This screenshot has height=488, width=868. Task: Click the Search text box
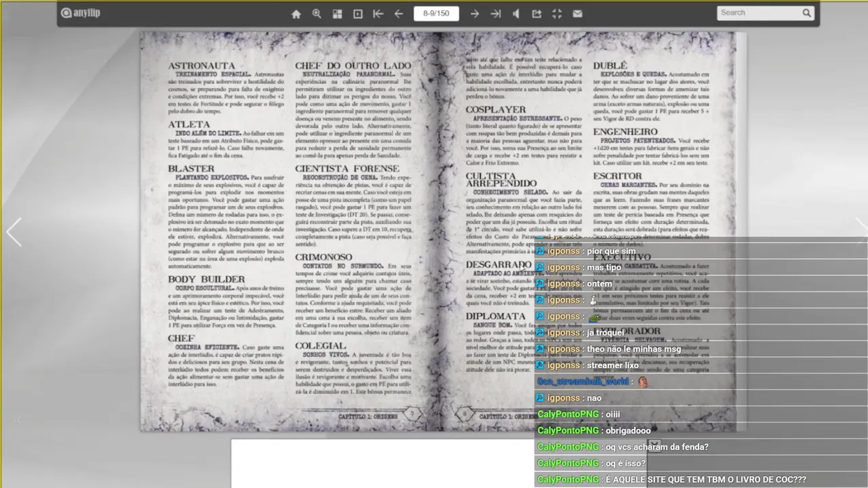[x=758, y=13]
